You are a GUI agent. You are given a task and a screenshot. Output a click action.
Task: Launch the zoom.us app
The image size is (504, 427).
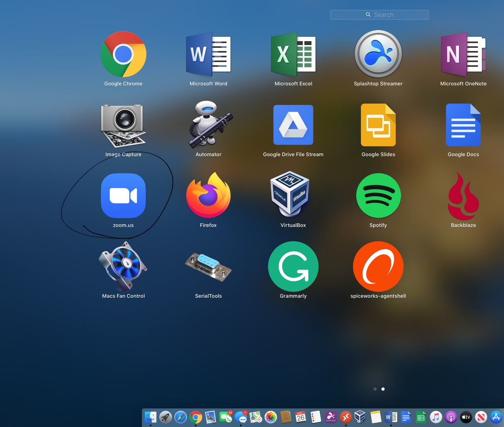pos(123,196)
